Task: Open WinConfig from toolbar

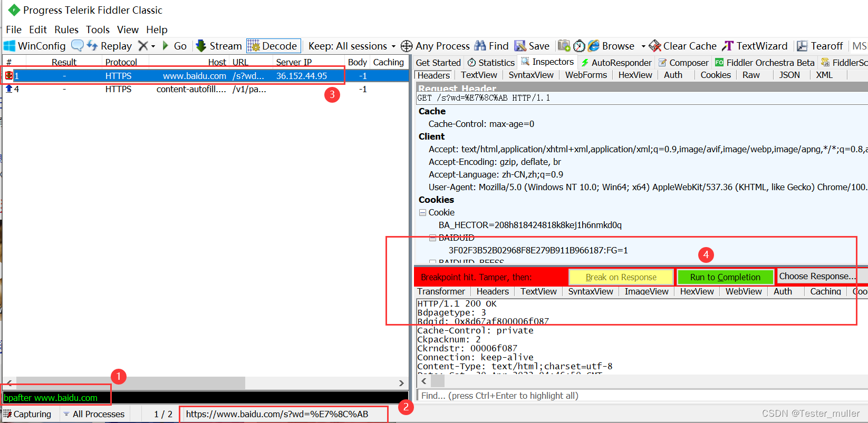Action: (x=35, y=46)
